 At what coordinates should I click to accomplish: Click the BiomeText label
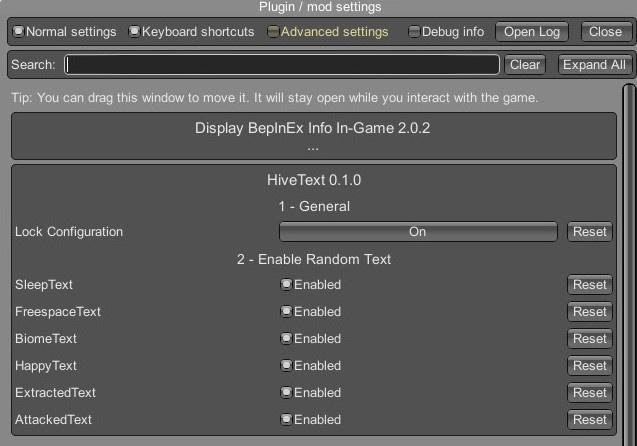point(46,339)
